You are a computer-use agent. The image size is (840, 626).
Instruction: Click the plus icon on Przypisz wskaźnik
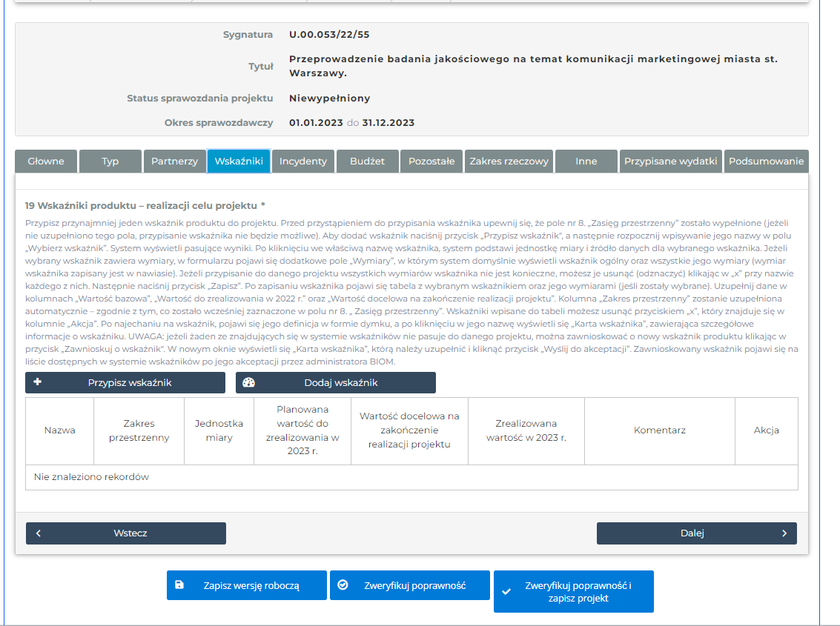click(38, 382)
